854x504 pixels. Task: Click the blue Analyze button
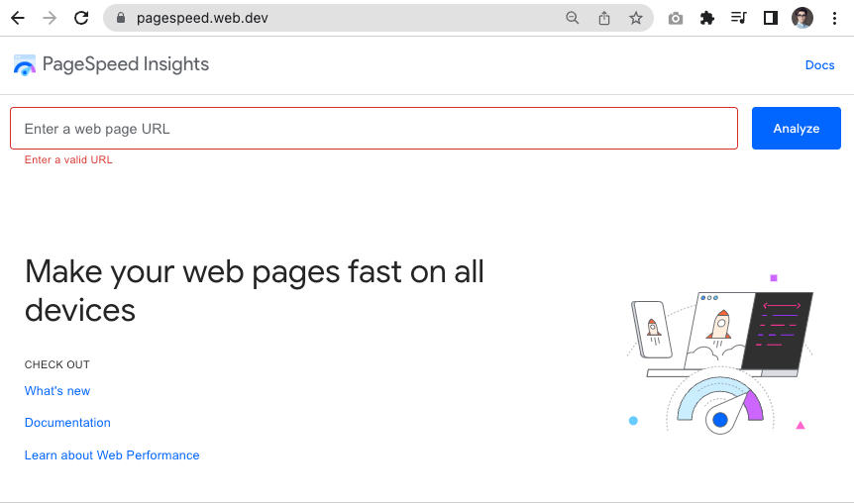tap(797, 129)
